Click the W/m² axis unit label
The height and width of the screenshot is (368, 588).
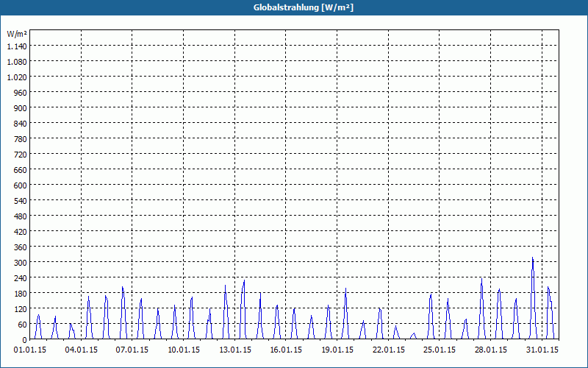[17, 34]
